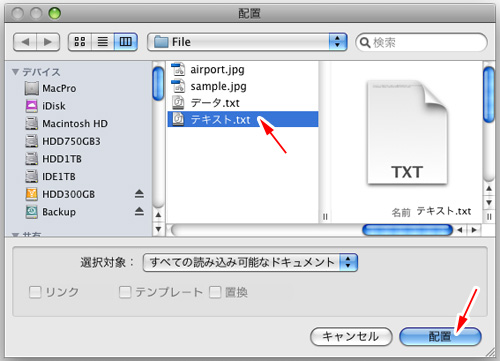Click the 配置 place button
500x361 pixels.
pyautogui.click(x=440, y=336)
